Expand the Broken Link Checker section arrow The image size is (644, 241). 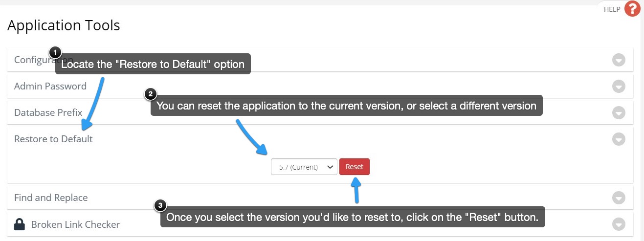(619, 224)
